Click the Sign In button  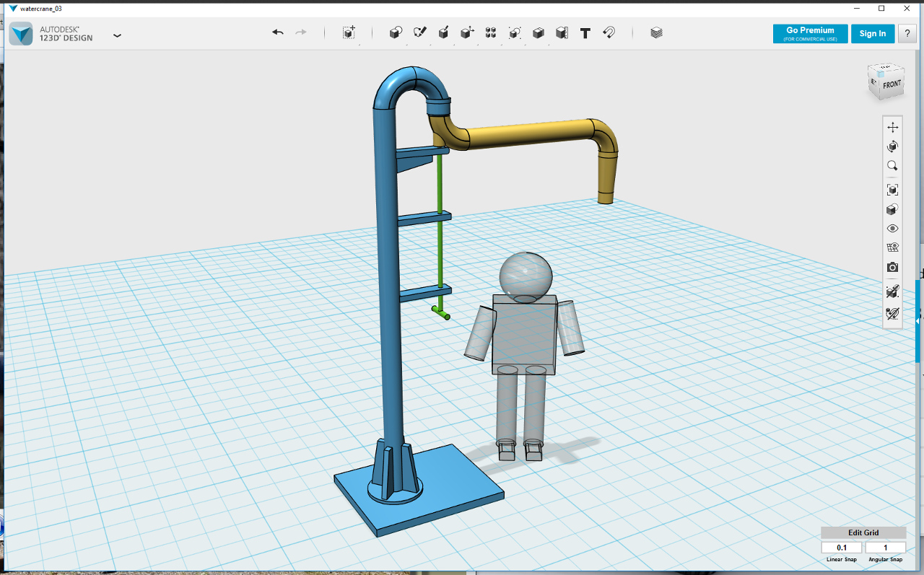click(x=873, y=34)
